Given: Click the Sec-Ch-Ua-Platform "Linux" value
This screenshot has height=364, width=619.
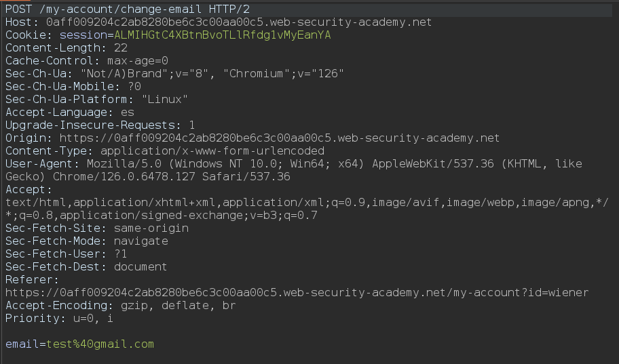Looking at the screenshot, I should click(165, 100).
